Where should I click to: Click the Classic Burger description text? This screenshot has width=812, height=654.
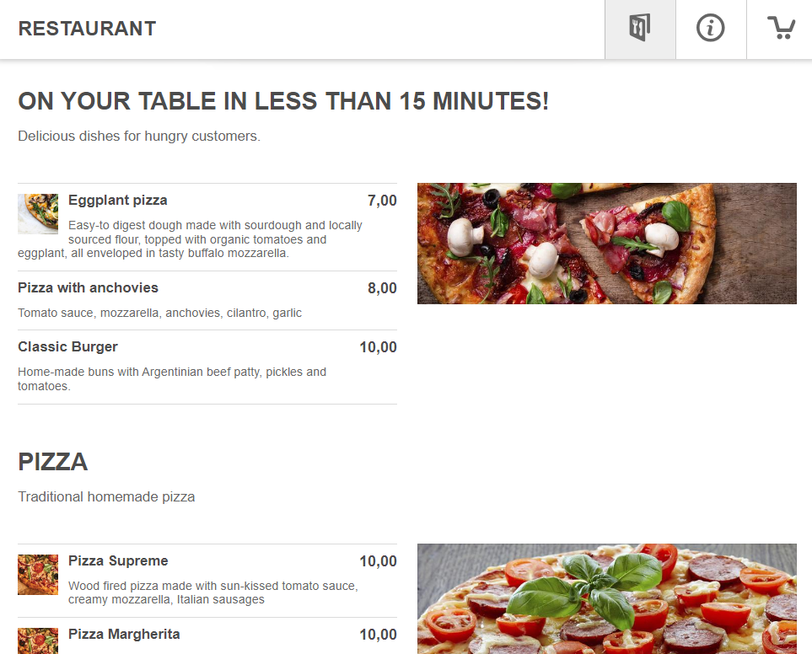pyautogui.click(x=171, y=378)
